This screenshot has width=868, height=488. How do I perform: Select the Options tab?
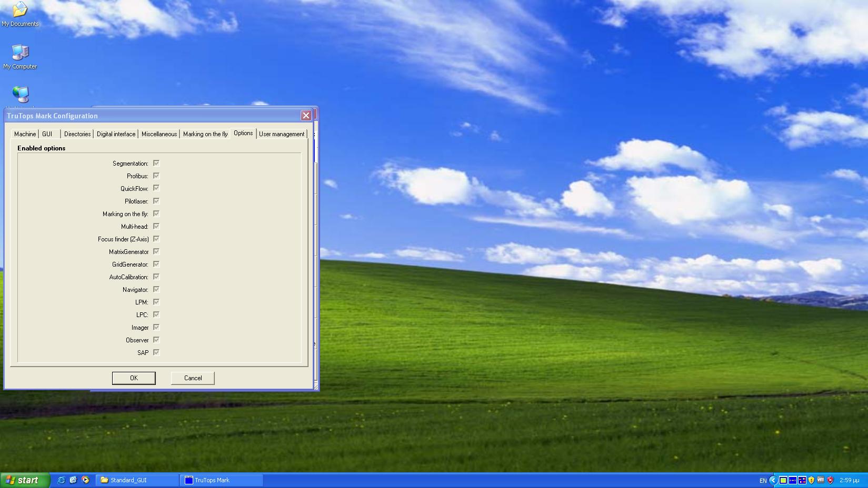(243, 133)
